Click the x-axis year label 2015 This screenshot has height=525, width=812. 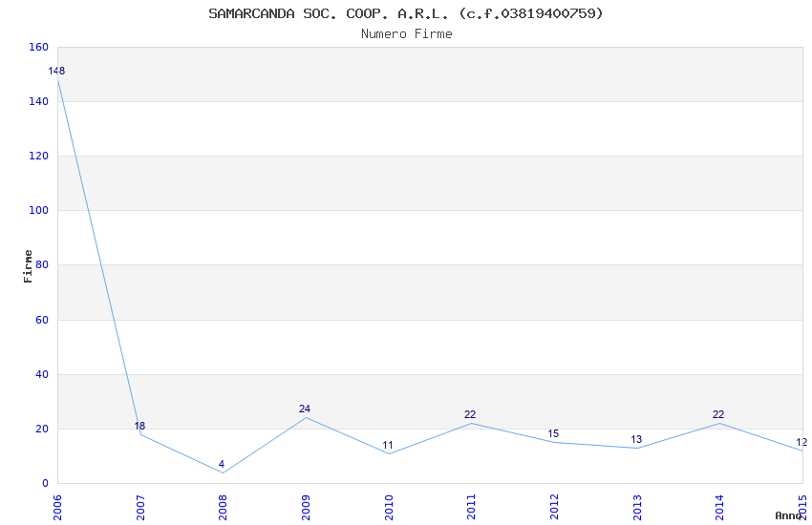(802, 508)
